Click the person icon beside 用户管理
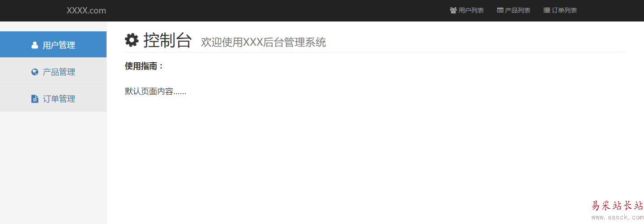Image resolution: width=644 pixels, height=224 pixels. click(35, 45)
